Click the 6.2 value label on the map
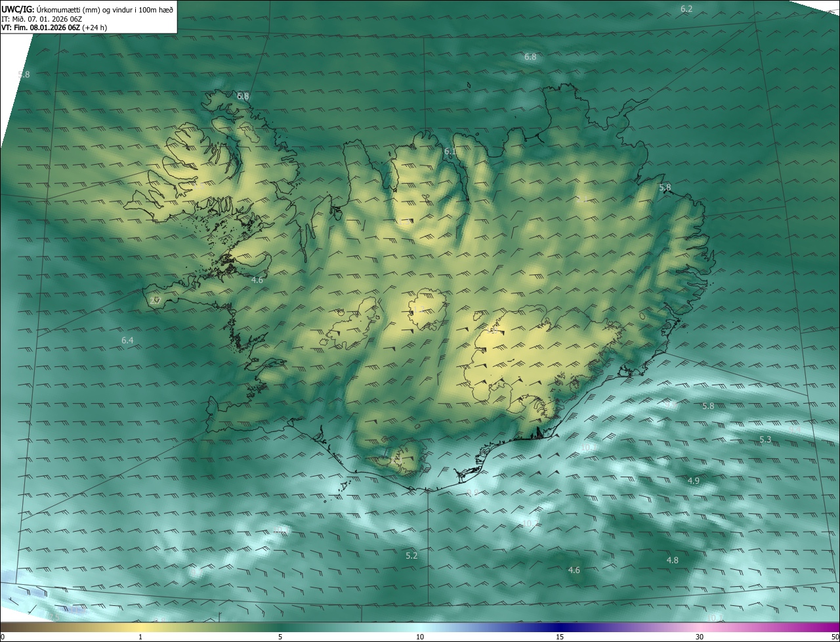 [686, 9]
